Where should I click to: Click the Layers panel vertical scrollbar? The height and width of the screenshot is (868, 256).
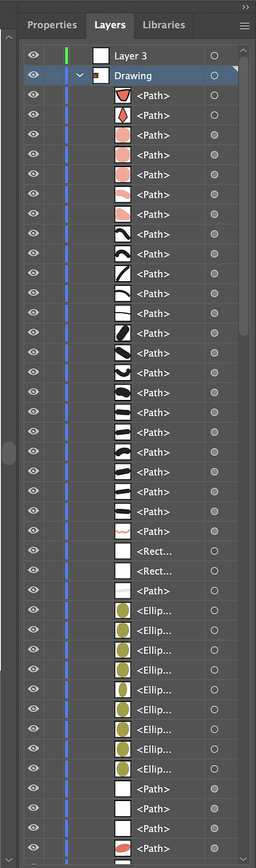(244, 187)
